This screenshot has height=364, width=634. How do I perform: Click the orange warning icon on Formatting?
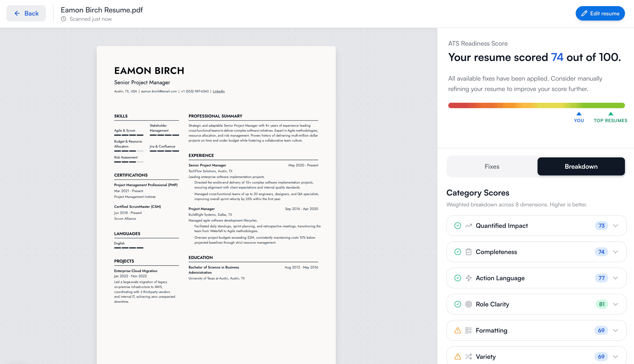(x=458, y=331)
